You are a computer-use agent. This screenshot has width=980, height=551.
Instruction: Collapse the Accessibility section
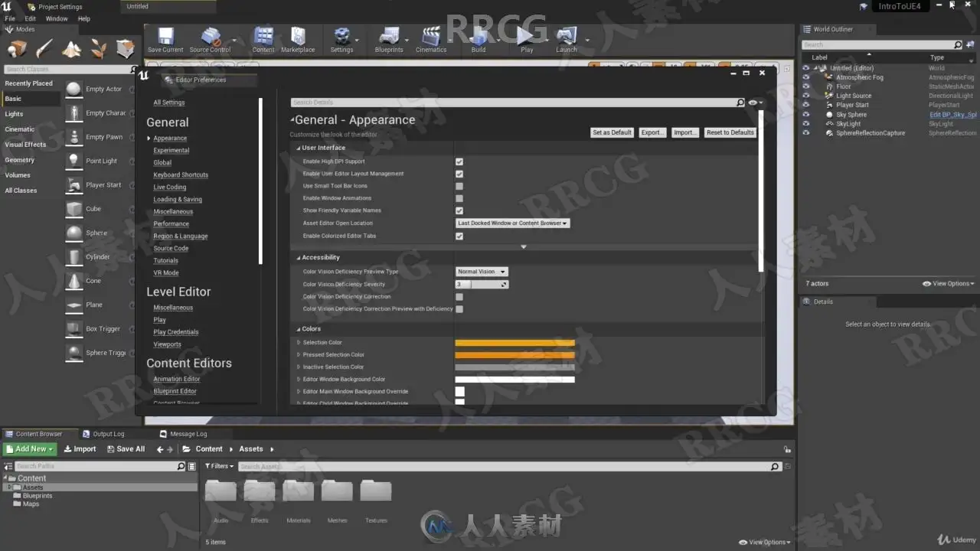[x=299, y=258]
